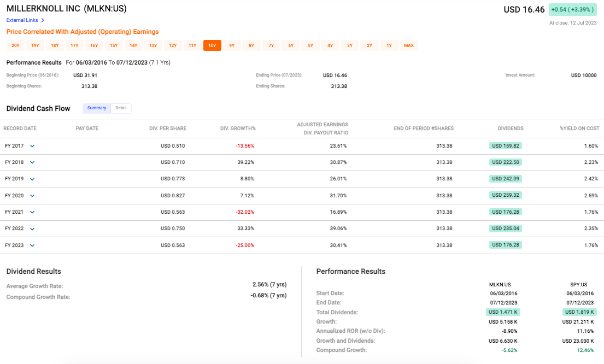Expand the FY 2022 row chevron

[32, 229]
